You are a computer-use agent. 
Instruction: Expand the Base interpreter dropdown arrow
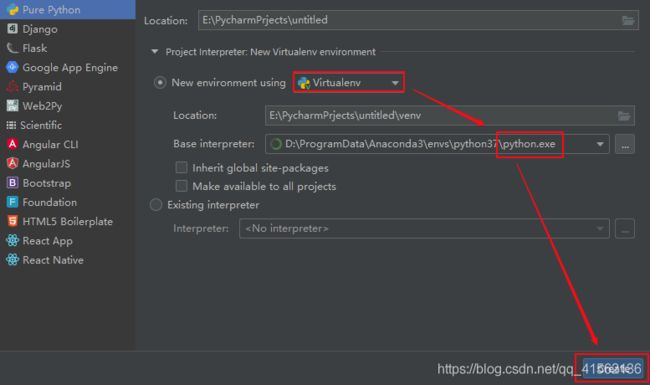point(600,144)
